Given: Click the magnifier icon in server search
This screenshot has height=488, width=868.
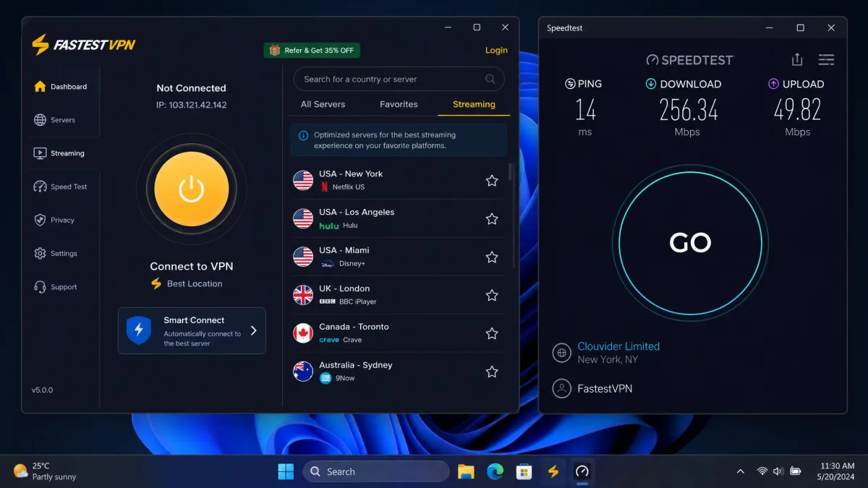Looking at the screenshot, I should click(490, 80).
